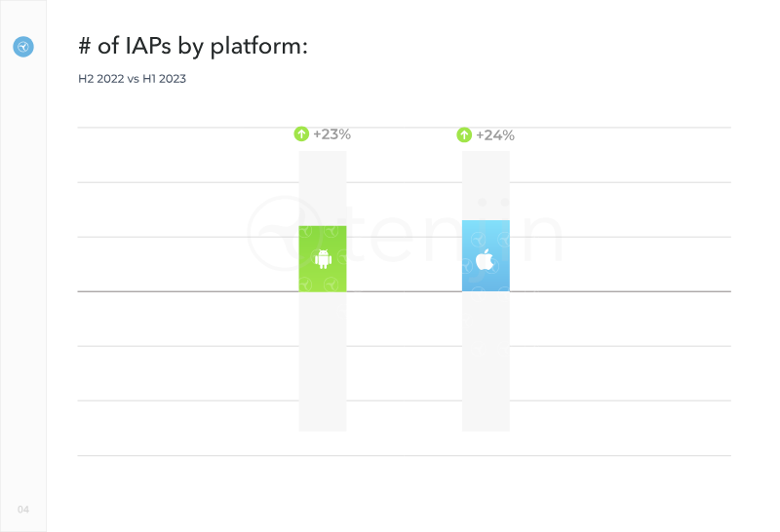Click the blue Tenjin logo icon

point(23,47)
